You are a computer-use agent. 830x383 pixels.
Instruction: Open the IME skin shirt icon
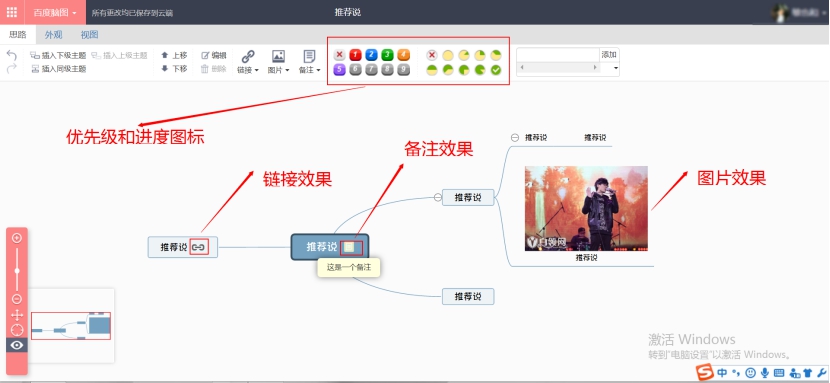click(808, 372)
